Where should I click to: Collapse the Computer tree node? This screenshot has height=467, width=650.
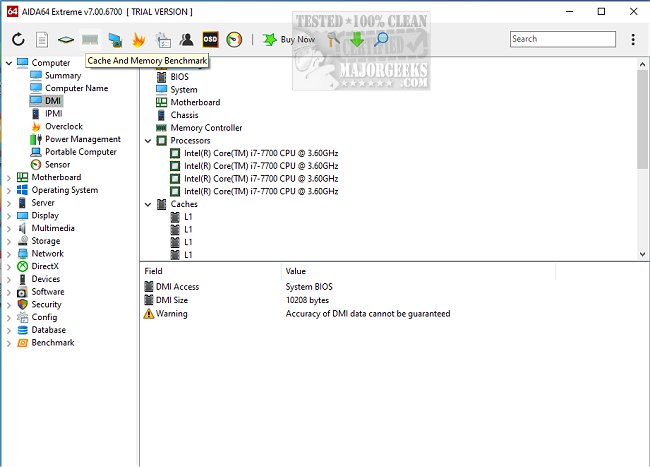9,63
